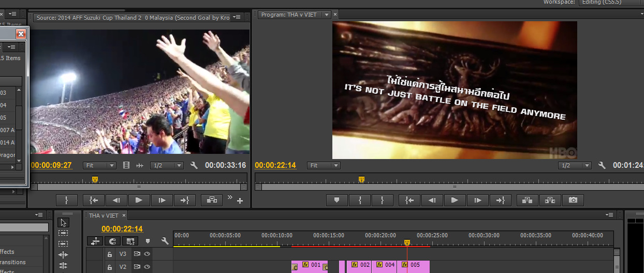This screenshot has height=273, width=644.
Task: Select clip 002 on track V2
Action: [359, 266]
